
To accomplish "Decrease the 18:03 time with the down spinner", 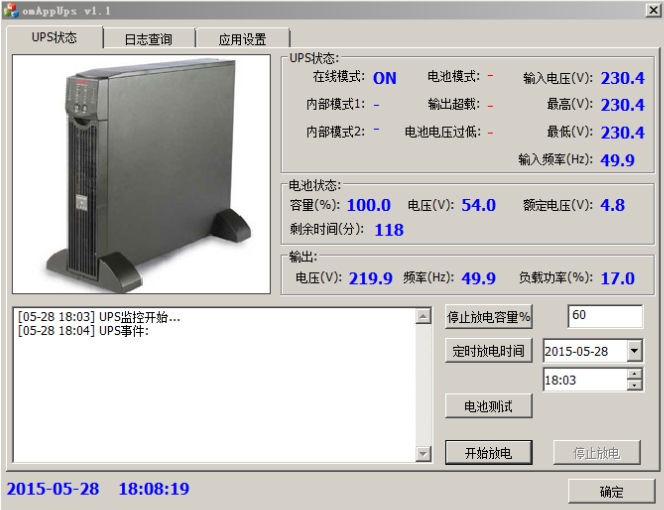I will coord(635,385).
